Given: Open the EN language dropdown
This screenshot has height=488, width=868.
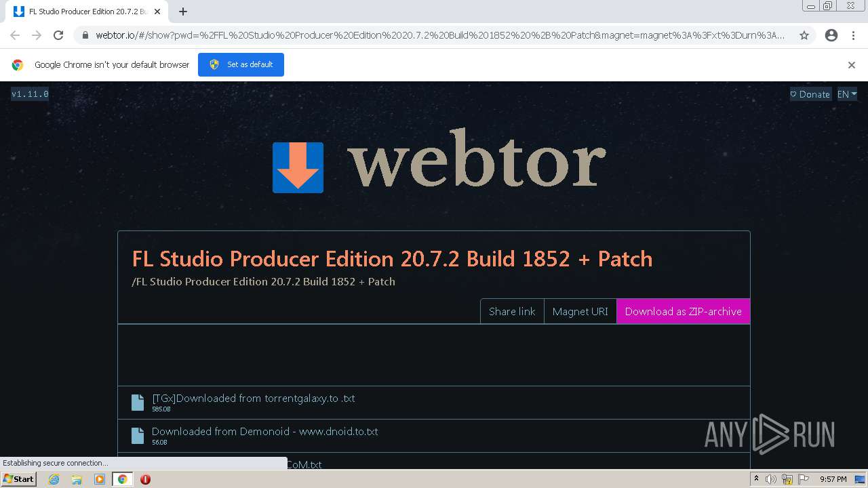Looking at the screenshot, I should click(847, 94).
